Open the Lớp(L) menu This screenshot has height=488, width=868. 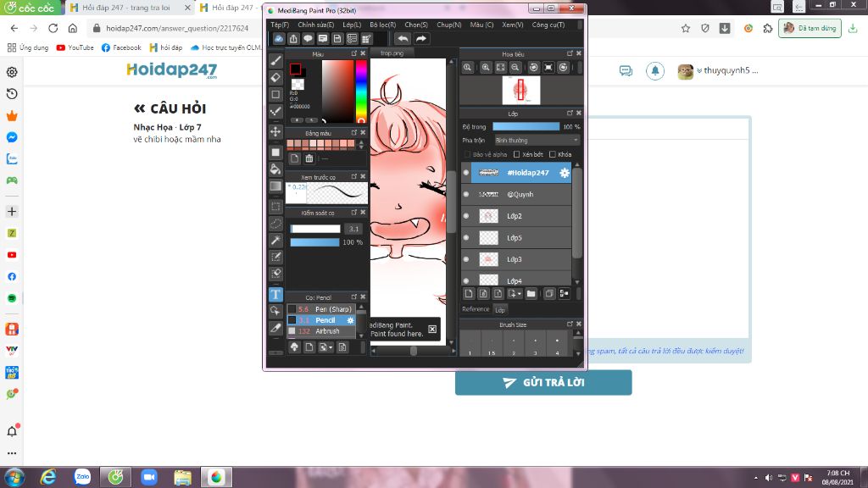352,25
